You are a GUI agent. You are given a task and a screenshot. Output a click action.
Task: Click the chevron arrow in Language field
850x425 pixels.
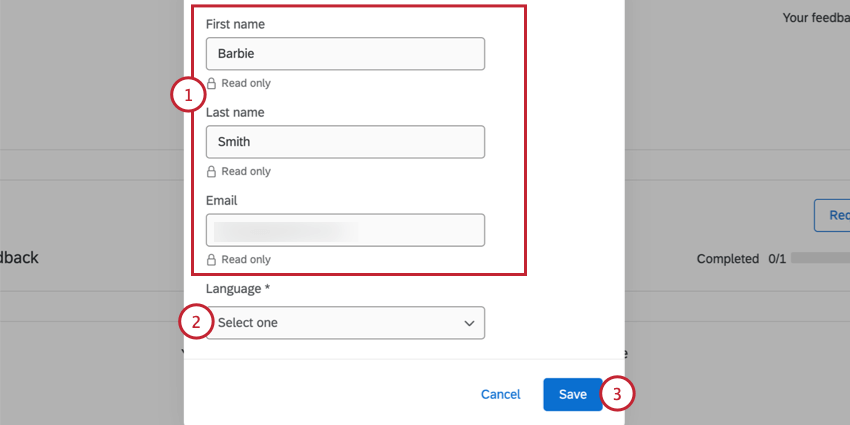coord(469,323)
